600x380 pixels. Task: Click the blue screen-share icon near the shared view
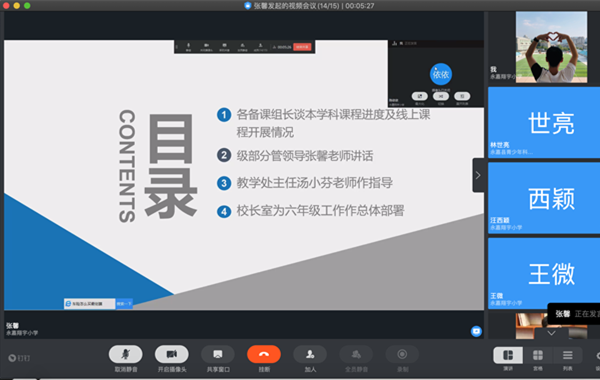(476, 331)
